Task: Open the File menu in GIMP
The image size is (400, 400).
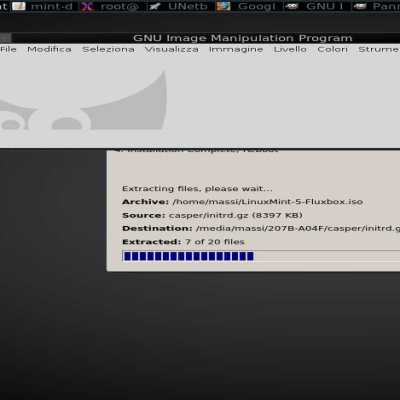Action: (x=8, y=49)
